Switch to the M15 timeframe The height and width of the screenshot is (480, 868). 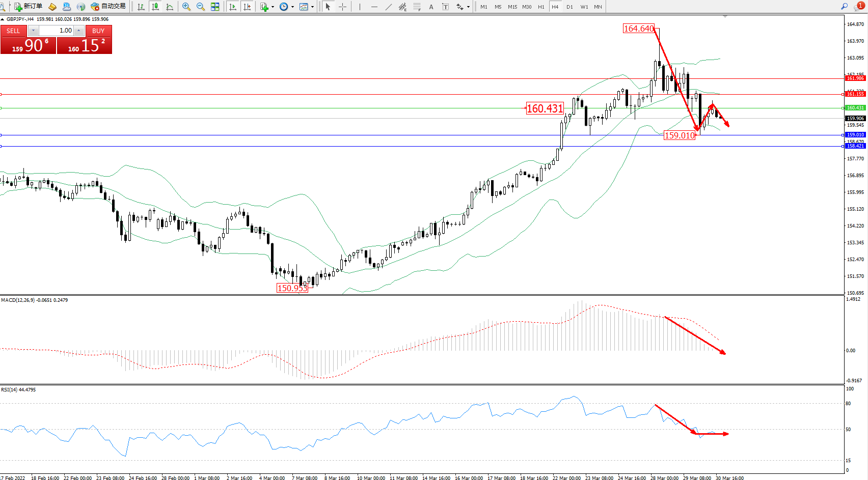512,7
